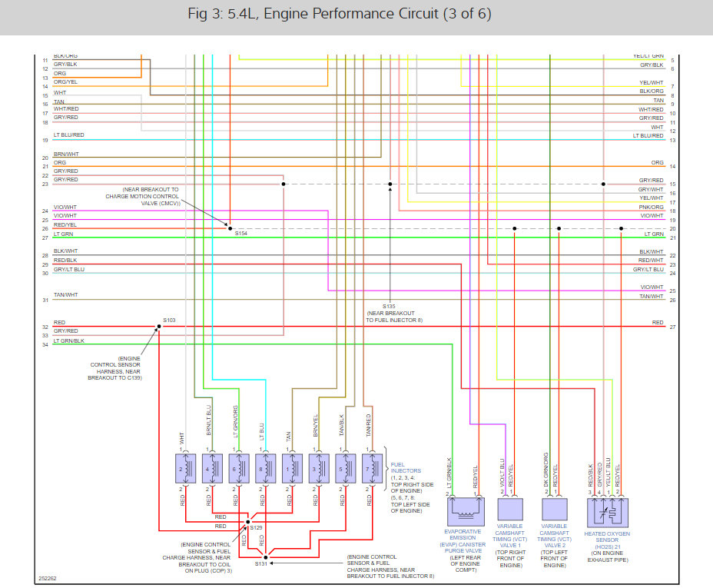Image resolution: width=713 pixels, height=588 pixels.
Task: Select the fuel injector 8 symbol
Action: [x=266, y=468]
